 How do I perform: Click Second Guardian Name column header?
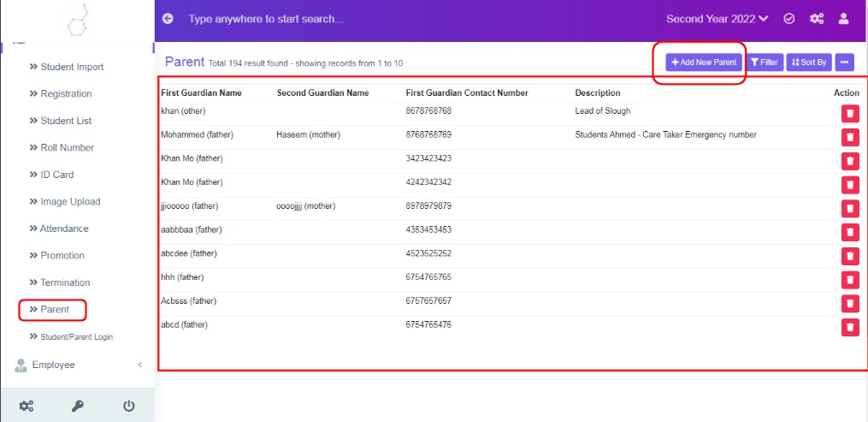coord(322,93)
